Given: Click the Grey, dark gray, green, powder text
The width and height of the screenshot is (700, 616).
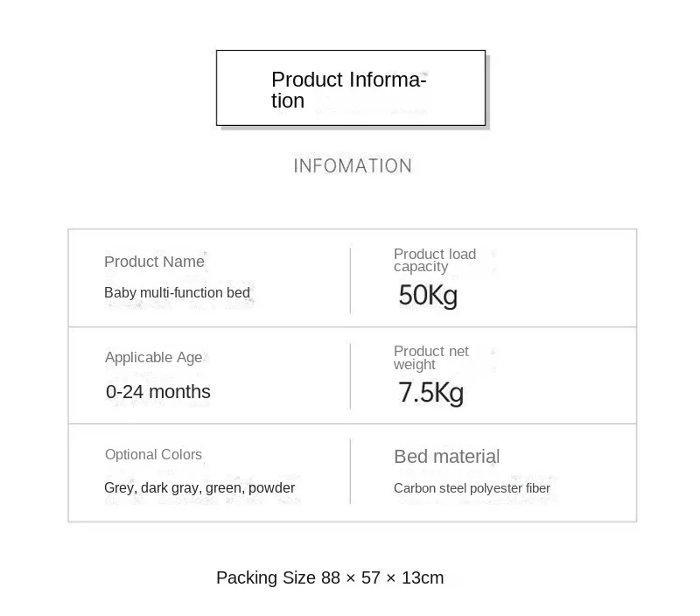Looking at the screenshot, I should click(199, 487).
